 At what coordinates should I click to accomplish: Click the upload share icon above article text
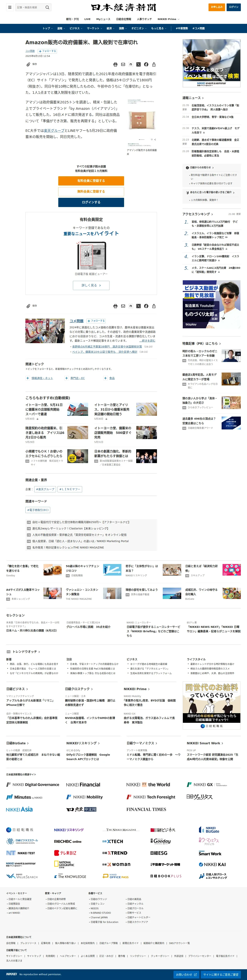pyautogui.click(x=154, y=65)
